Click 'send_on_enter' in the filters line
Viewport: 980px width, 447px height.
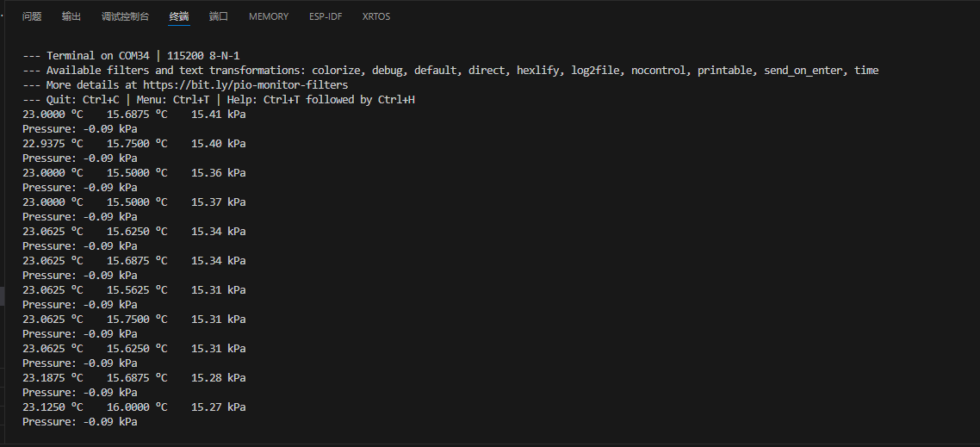pos(803,71)
